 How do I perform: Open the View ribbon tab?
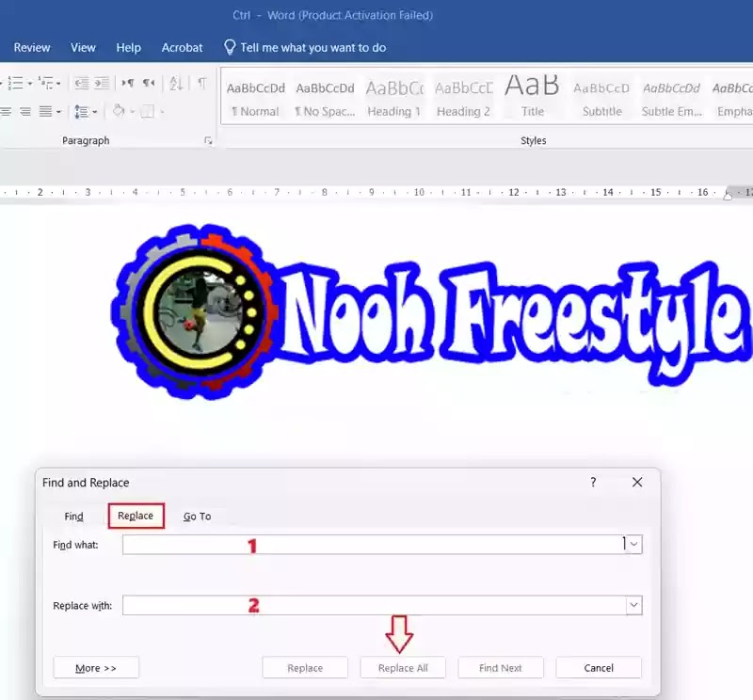tap(83, 48)
